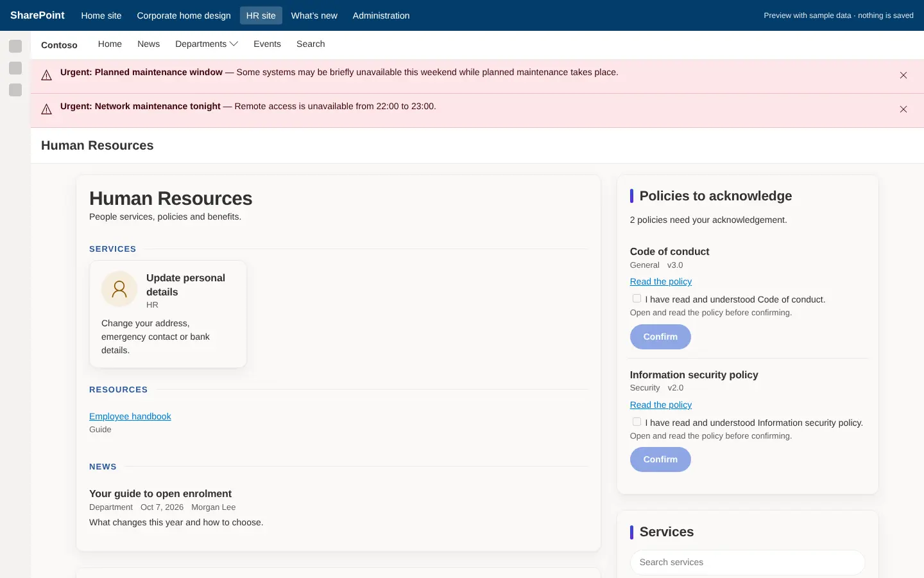Go to the Administration tab

click(x=381, y=15)
